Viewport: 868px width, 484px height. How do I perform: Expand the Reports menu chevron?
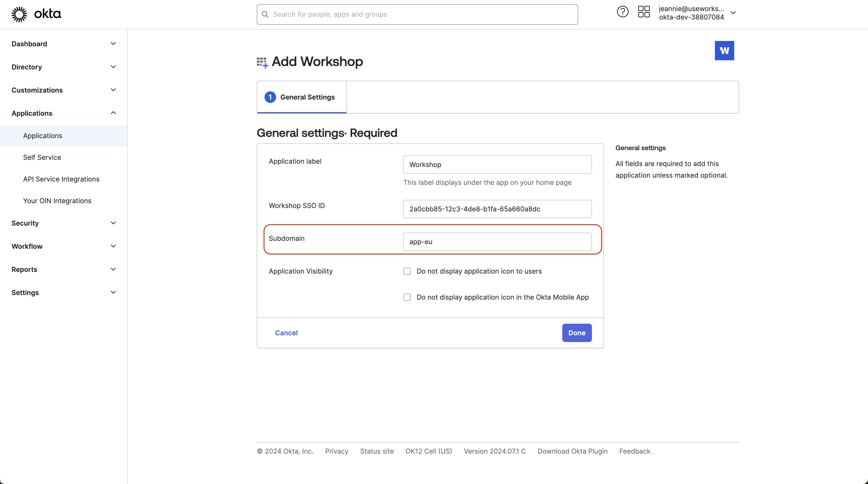pos(113,269)
